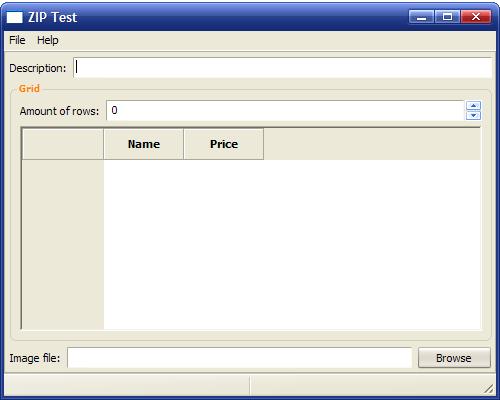500x400 pixels.
Task: Click the orange Grid group title
Action: click(29, 89)
